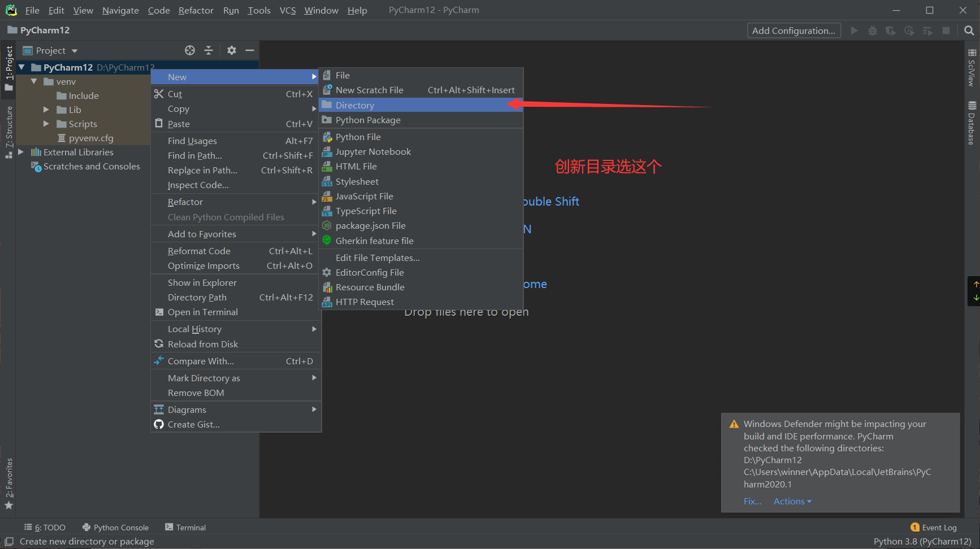Image resolution: width=980 pixels, height=549 pixels.
Task: Open the Favorites side tool window
Action: (9, 483)
